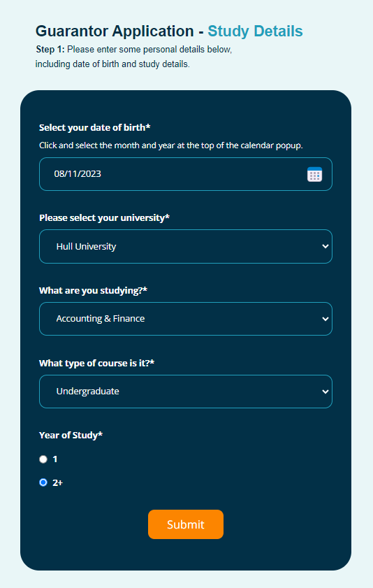Click the "2+" label text

pos(57,482)
